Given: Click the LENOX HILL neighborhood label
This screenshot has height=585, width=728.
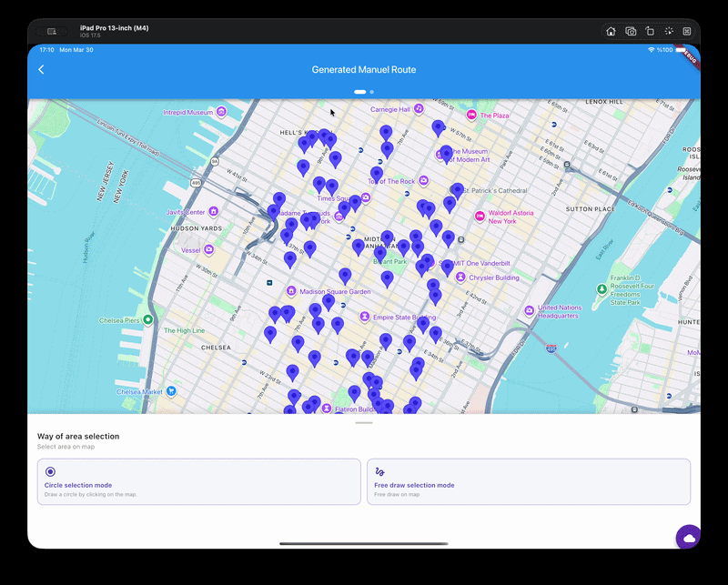Looking at the screenshot, I should pyautogui.click(x=604, y=102).
